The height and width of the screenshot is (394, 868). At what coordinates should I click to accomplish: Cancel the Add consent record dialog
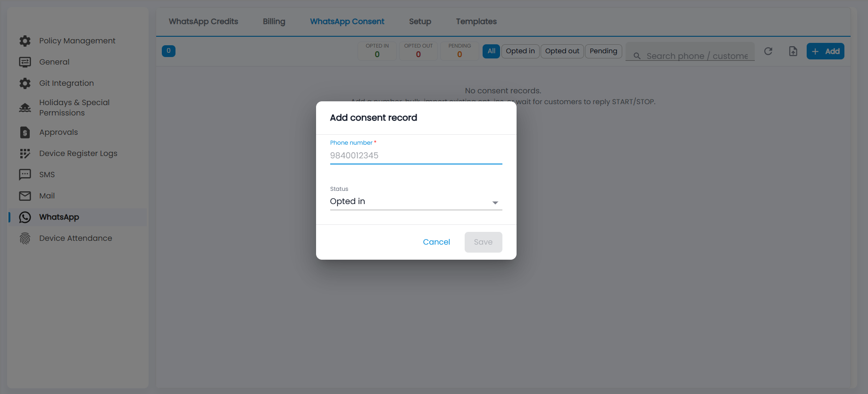click(436, 242)
